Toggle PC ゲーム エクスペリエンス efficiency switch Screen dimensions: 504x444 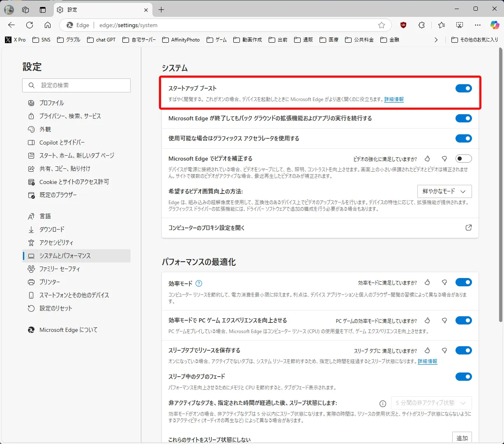coord(464,321)
